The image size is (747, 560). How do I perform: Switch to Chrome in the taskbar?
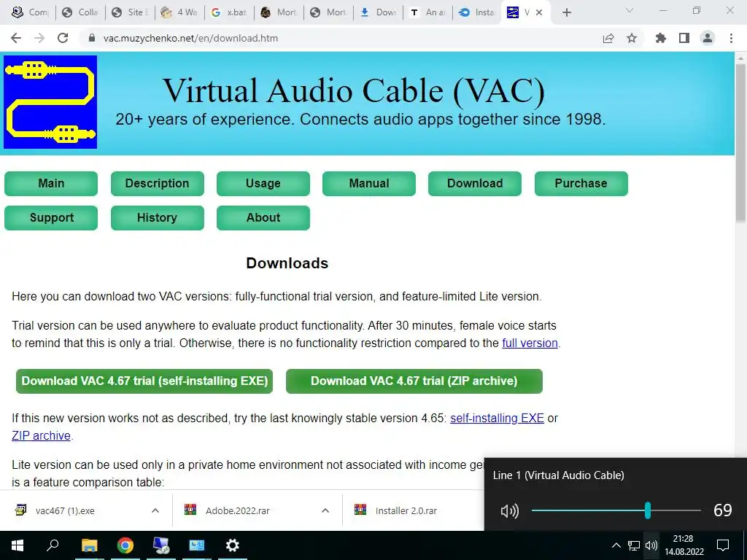pyautogui.click(x=125, y=545)
